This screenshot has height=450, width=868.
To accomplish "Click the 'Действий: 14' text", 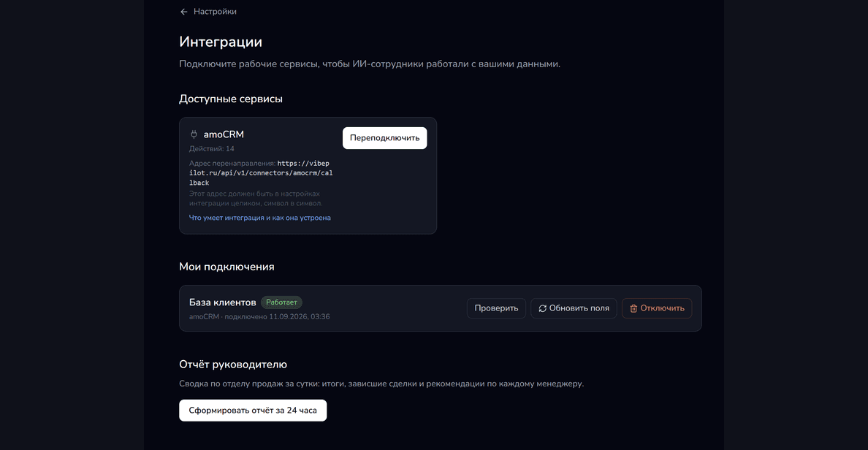I will 211,149.
